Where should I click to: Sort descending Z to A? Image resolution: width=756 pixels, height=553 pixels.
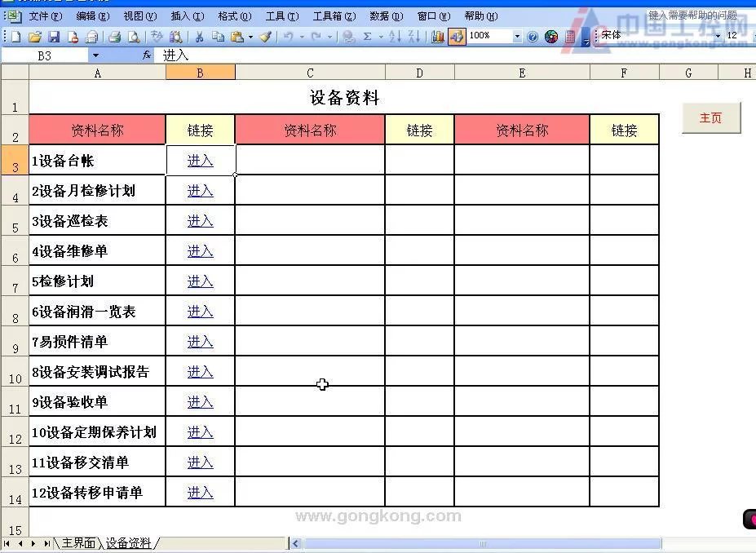click(x=413, y=36)
